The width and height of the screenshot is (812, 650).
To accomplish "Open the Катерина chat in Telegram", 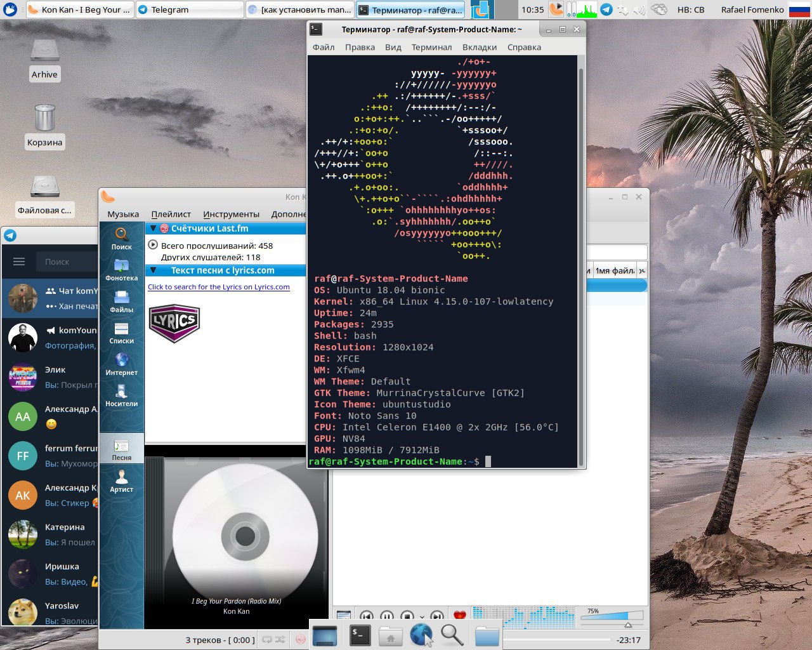I will pyautogui.click(x=50, y=534).
